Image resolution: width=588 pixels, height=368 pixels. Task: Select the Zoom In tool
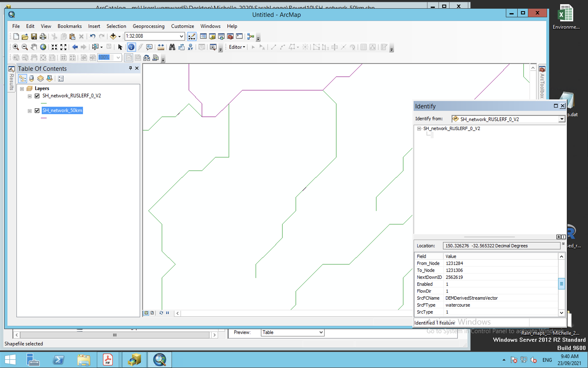(x=16, y=47)
